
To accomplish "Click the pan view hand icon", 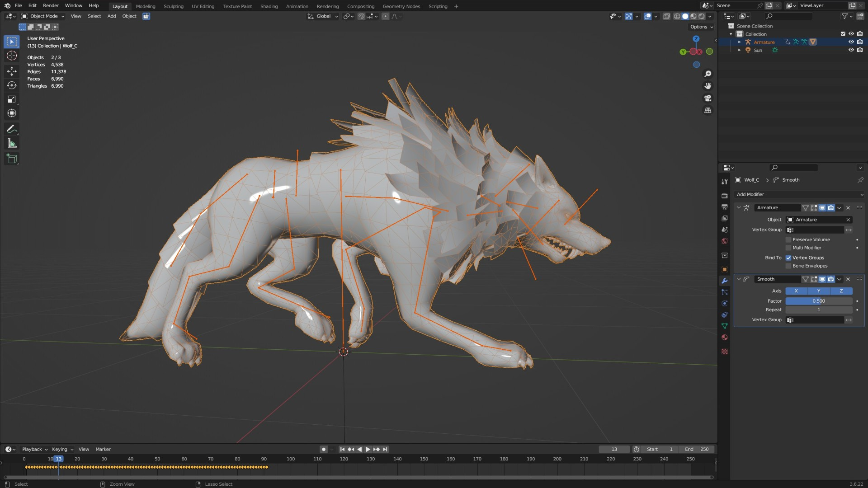I will coord(708,86).
